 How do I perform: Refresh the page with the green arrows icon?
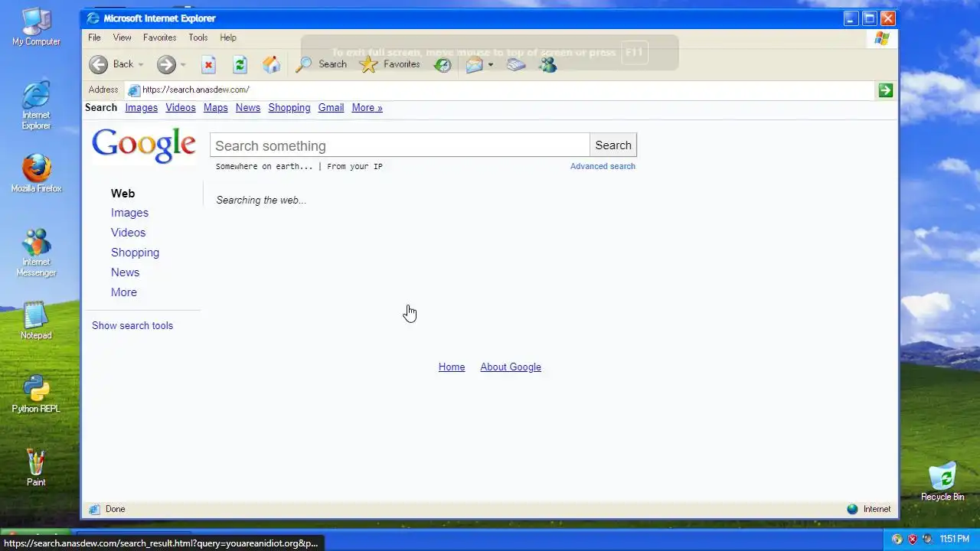[x=240, y=65]
